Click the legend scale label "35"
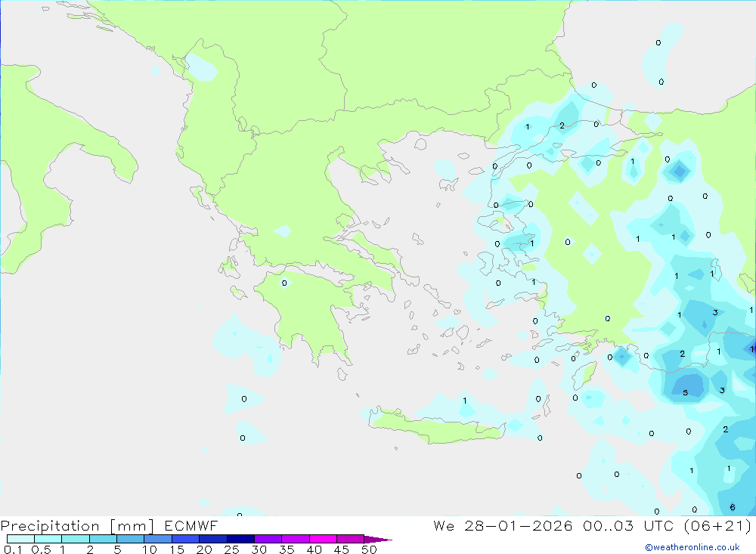 [287, 549]
